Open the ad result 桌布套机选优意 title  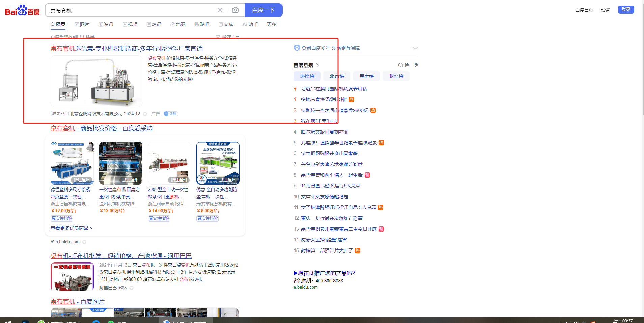click(x=127, y=48)
